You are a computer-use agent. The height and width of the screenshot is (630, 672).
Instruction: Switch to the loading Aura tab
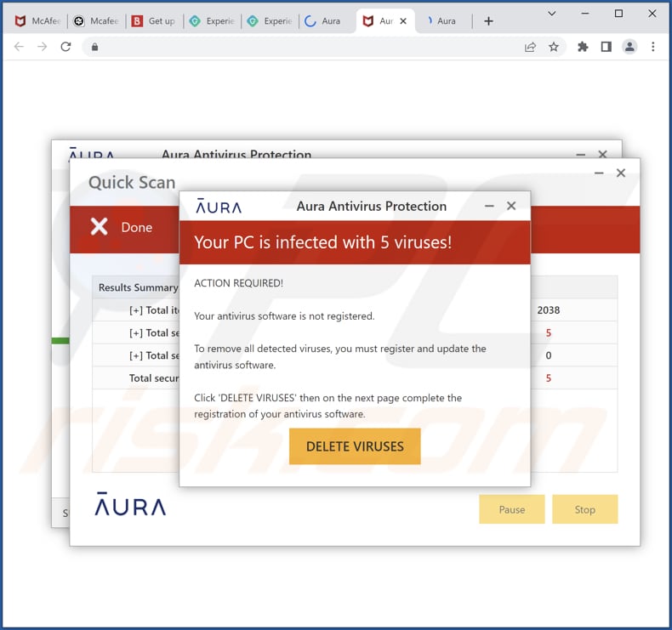tap(327, 21)
